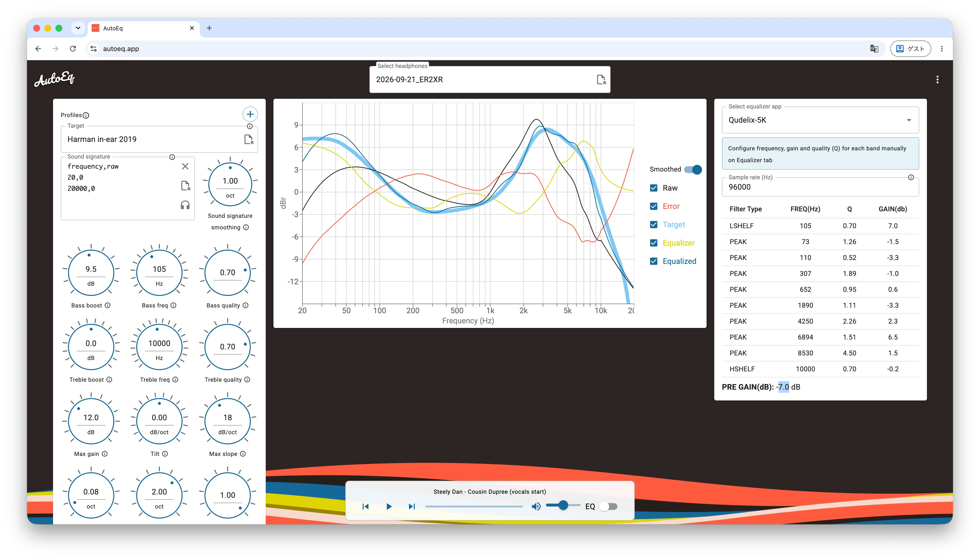980x560 pixels.
Task: Upload headphone measurement file icon
Action: click(601, 80)
